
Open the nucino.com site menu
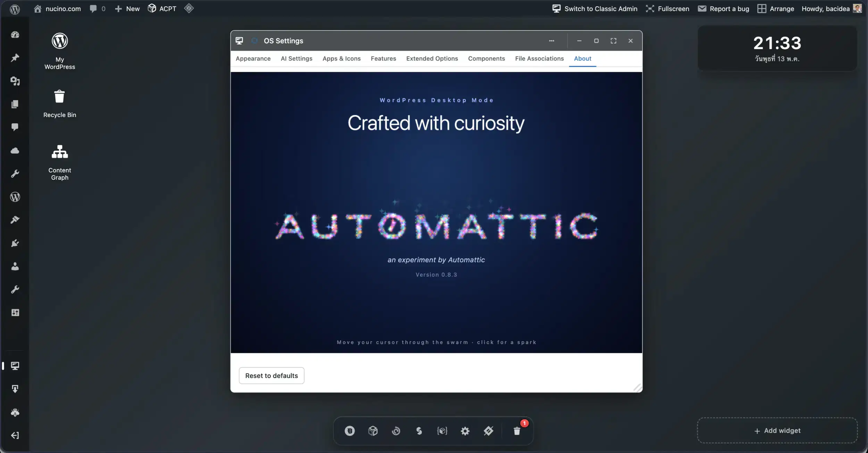(57, 9)
